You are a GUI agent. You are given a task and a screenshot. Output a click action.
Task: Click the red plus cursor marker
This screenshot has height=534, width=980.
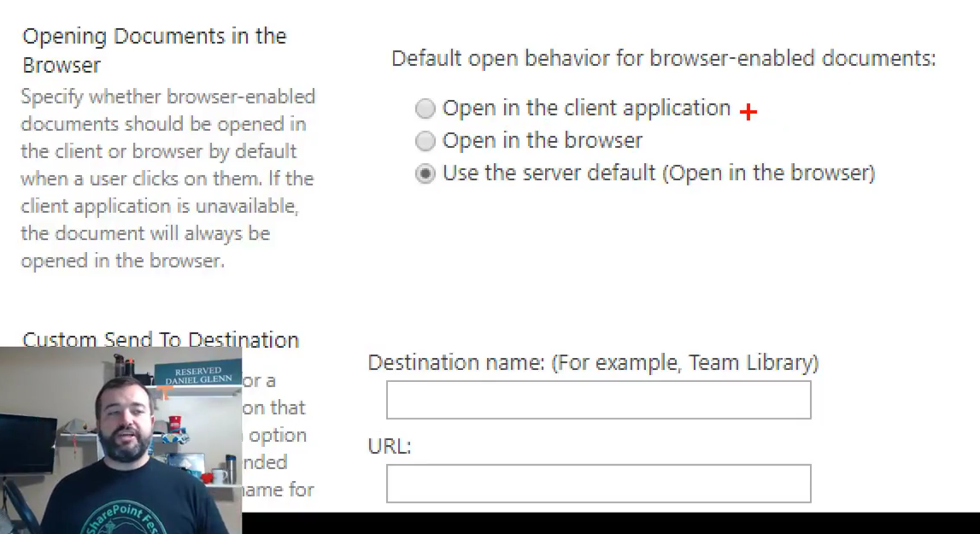748,113
